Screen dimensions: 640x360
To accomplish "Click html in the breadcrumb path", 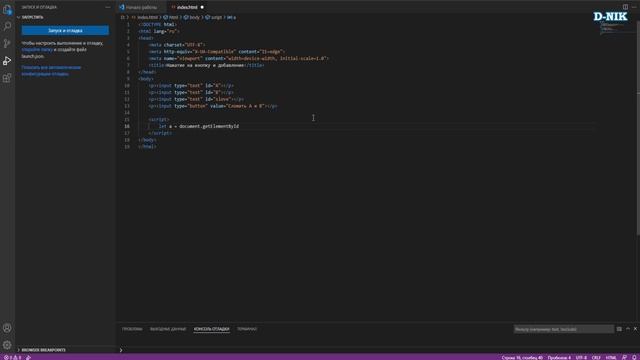I will [x=171, y=18].
